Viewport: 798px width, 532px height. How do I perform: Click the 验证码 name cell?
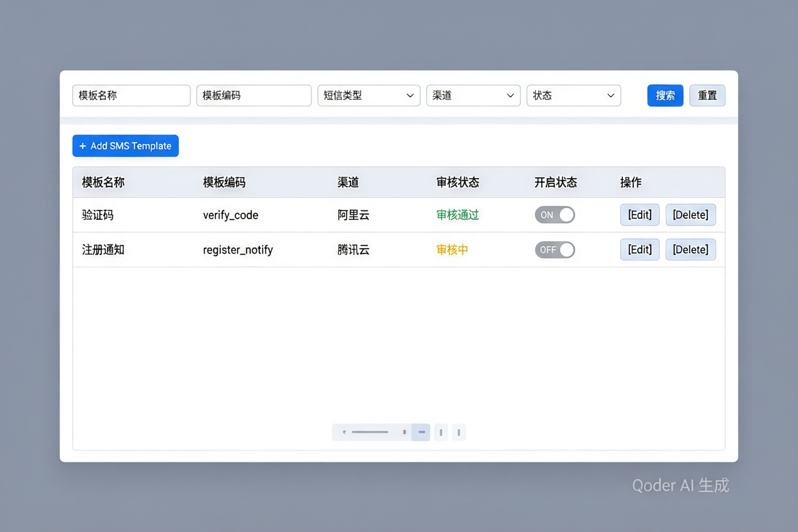[x=98, y=215]
